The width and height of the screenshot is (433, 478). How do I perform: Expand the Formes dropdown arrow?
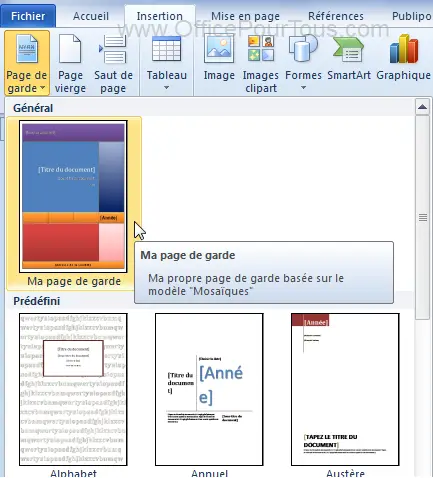[x=303, y=88]
